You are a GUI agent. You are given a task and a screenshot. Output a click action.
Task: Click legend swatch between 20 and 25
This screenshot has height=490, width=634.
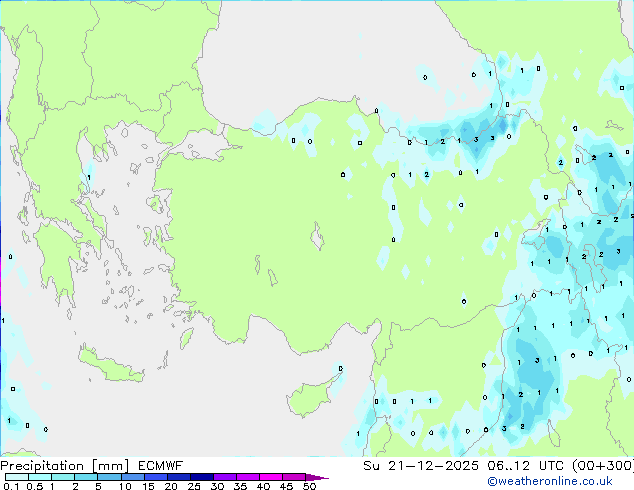pyautogui.click(x=178, y=477)
